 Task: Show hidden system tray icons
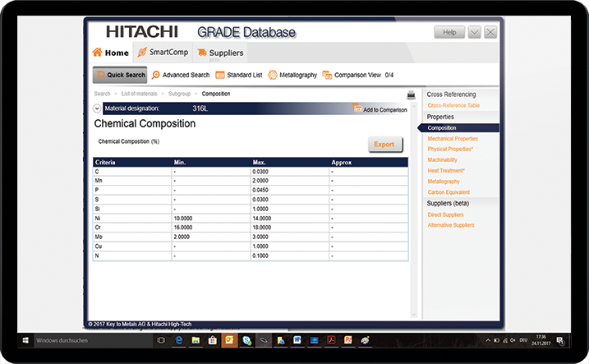tap(488, 340)
